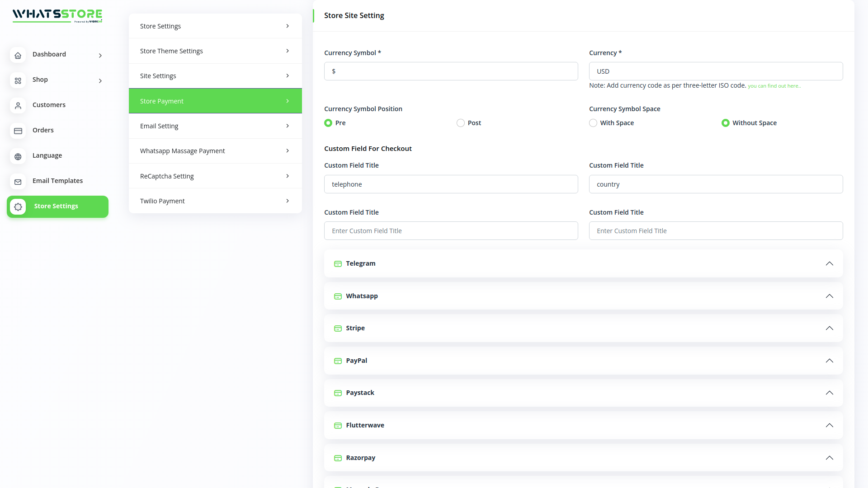Click the Email Templates envelope icon
The height and width of the screenshot is (488, 868).
tap(18, 182)
